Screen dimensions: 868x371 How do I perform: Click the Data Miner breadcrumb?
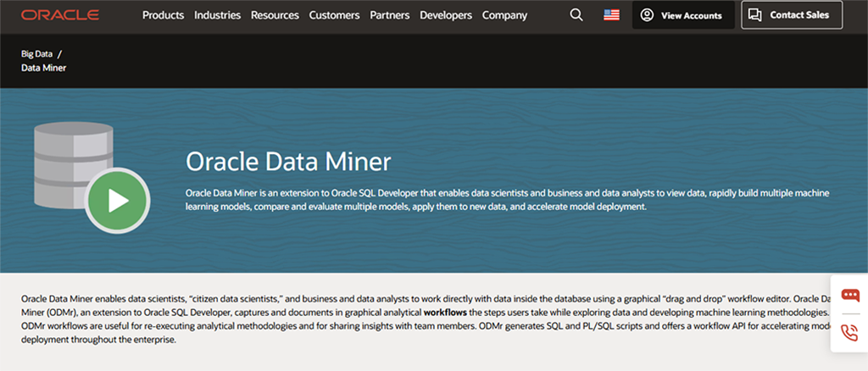[44, 68]
